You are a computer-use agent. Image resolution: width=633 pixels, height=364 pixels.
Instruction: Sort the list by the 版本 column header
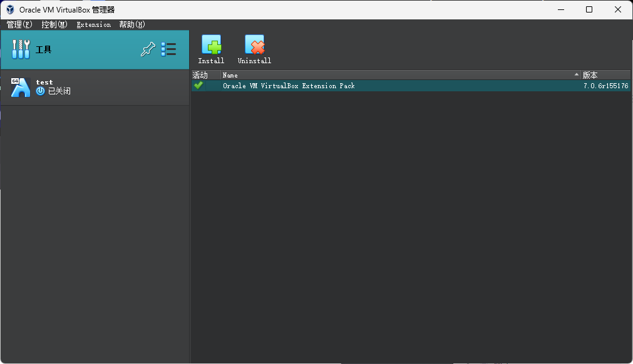click(590, 75)
